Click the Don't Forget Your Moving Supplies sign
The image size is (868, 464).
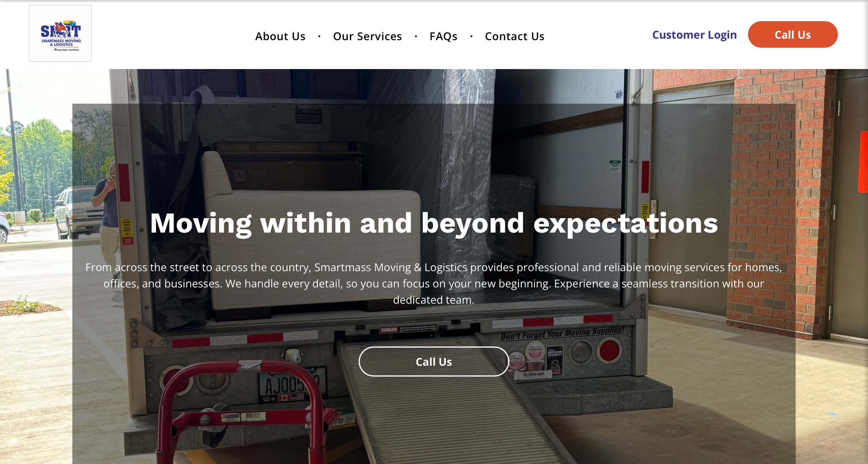pyautogui.click(x=562, y=333)
